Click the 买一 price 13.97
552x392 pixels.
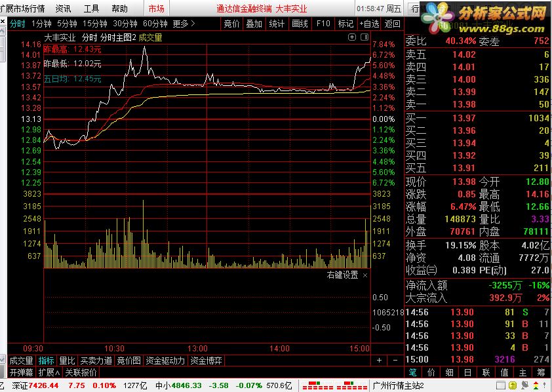click(464, 118)
